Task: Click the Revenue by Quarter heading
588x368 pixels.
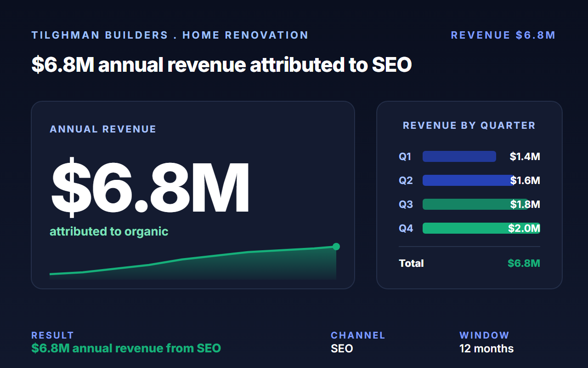Action: pyautogui.click(x=469, y=126)
